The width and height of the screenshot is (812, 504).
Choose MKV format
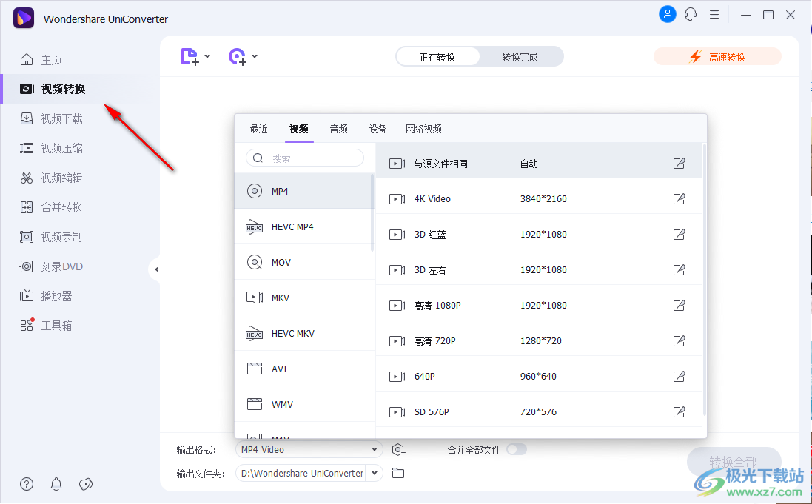pos(303,298)
